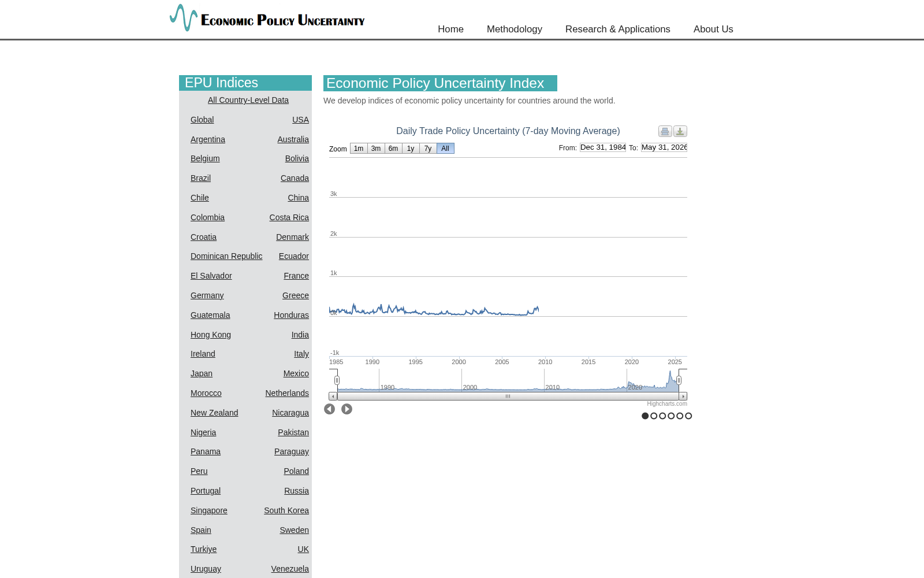Open the USA index link
This screenshot has width=924, height=578.
300,120
